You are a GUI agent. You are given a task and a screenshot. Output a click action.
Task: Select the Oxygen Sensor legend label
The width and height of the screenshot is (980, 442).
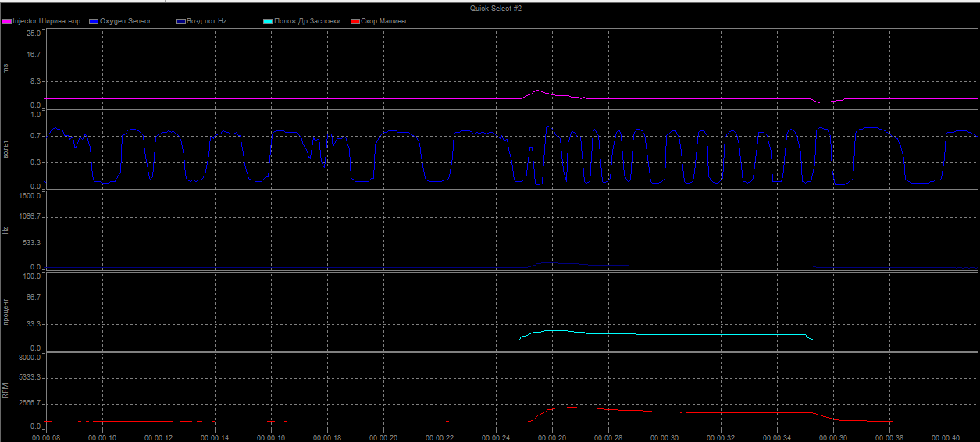pyautogui.click(x=125, y=21)
